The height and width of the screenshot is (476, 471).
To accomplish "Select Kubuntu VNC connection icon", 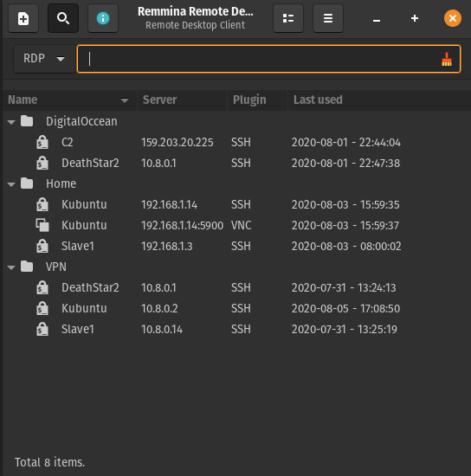I will coord(42,225).
